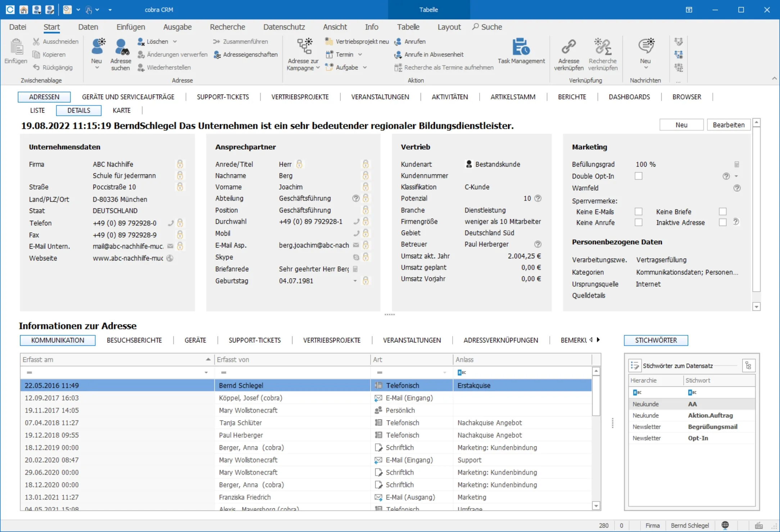Image resolution: width=780 pixels, height=532 pixels.
Task: Enable Keine Anrufe checkbox
Action: click(639, 223)
